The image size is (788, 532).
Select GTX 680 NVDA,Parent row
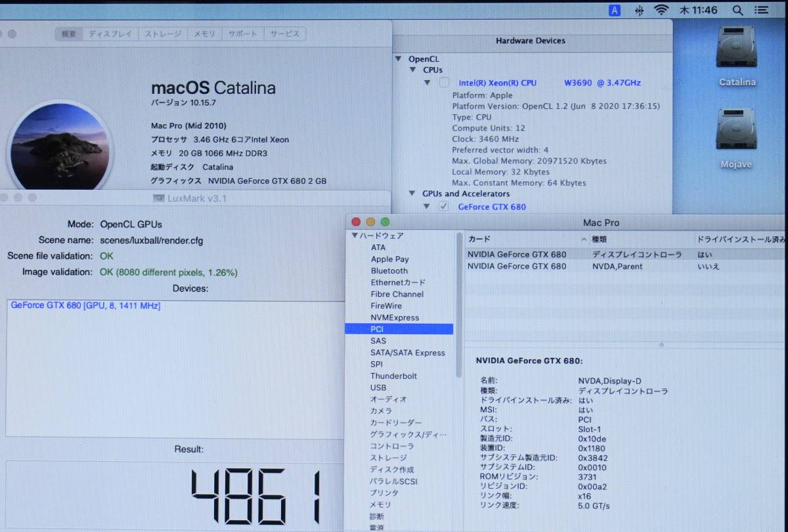pyautogui.click(x=626, y=266)
